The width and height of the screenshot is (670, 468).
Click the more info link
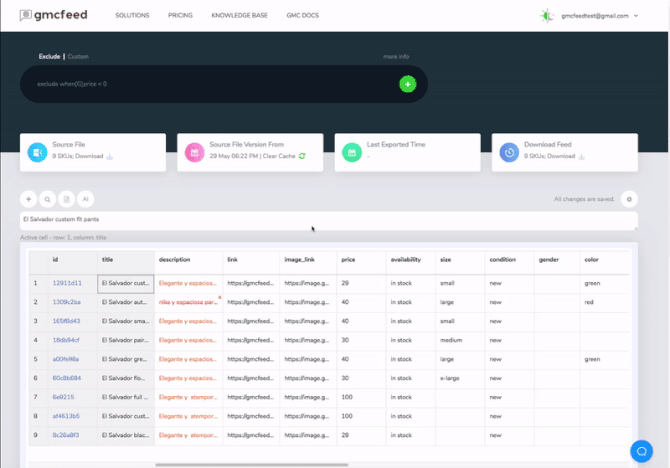(395, 57)
